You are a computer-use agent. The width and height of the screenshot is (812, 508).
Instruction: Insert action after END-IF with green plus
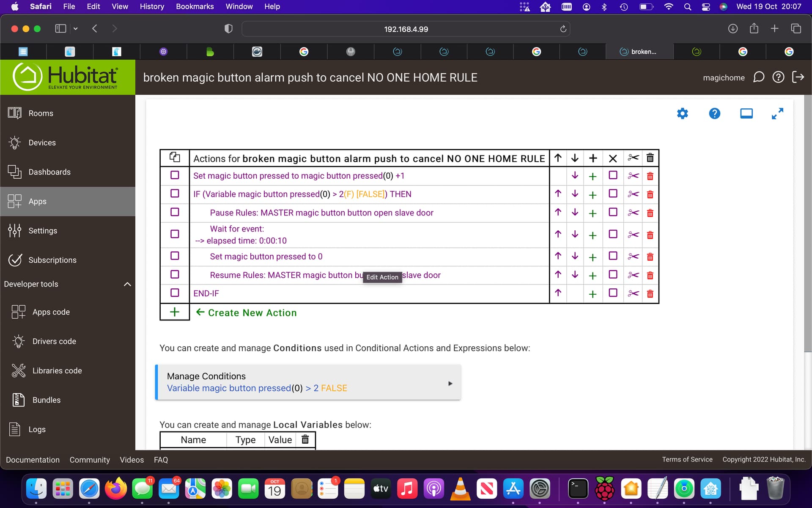click(x=593, y=294)
